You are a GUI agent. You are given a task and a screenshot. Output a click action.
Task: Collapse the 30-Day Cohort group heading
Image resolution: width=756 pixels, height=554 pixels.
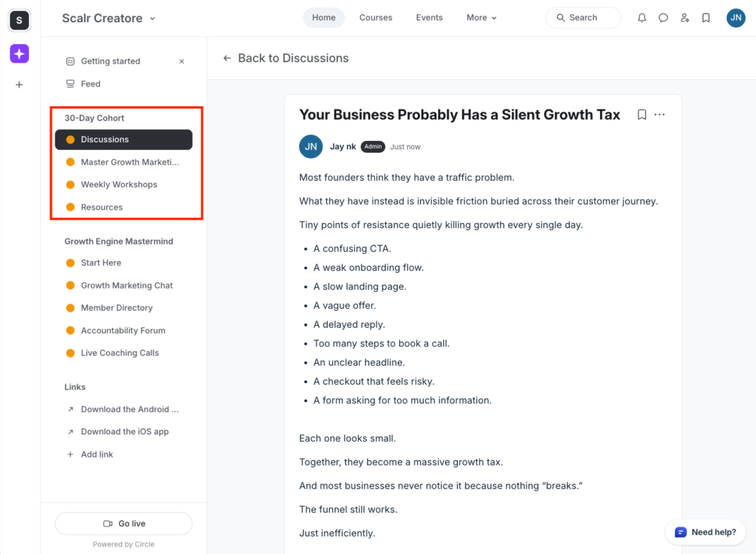[x=94, y=118]
